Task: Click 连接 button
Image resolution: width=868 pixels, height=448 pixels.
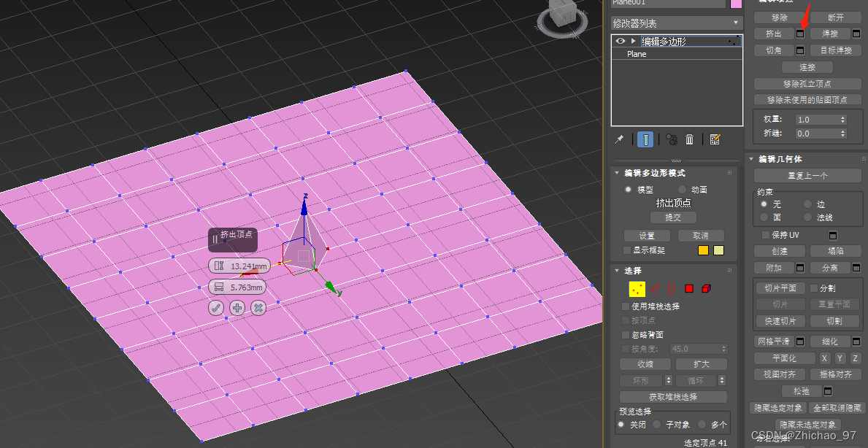Action: pos(807,67)
